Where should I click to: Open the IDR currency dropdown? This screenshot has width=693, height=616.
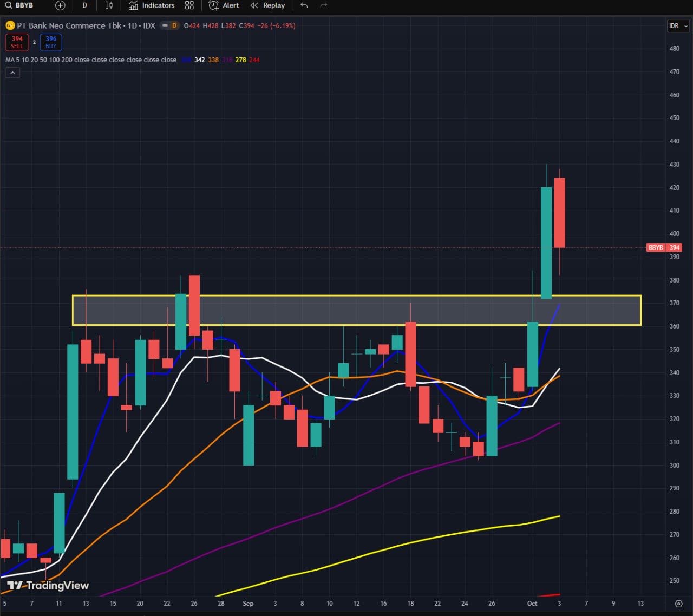pyautogui.click(x=677, y=25)
